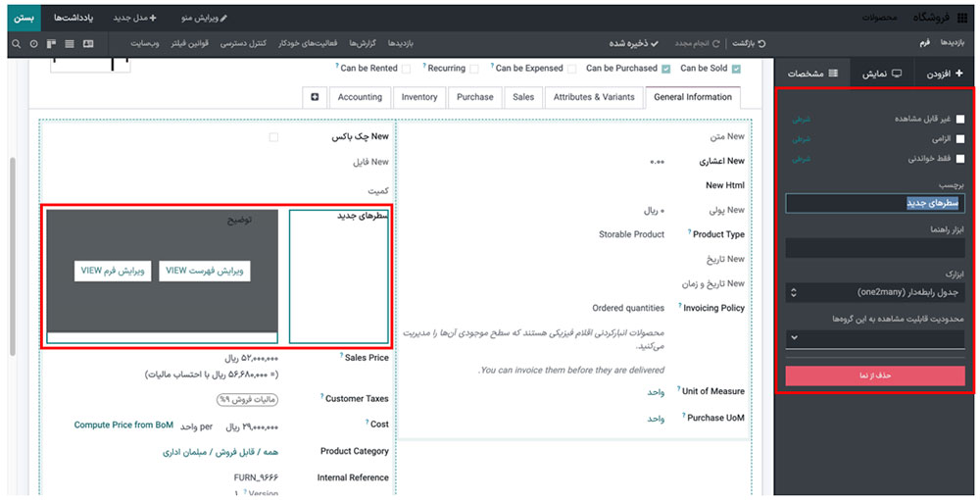Tick the الزامی (required) checkbox

[x=959, y=139]
